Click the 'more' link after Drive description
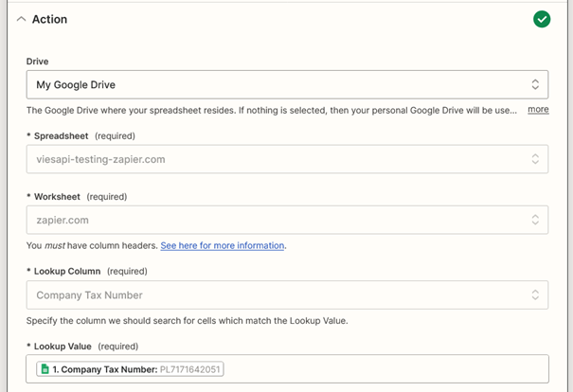 538,109
